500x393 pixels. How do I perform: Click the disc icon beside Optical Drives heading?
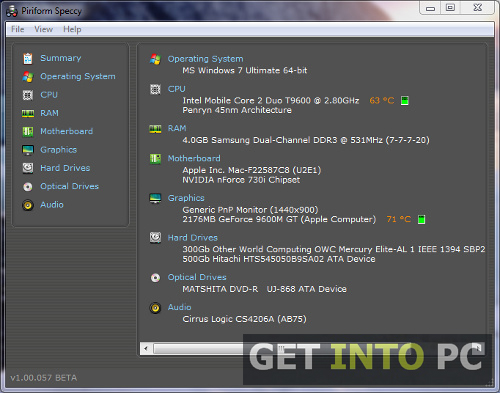pyautogui.click(x=155, y=277)
